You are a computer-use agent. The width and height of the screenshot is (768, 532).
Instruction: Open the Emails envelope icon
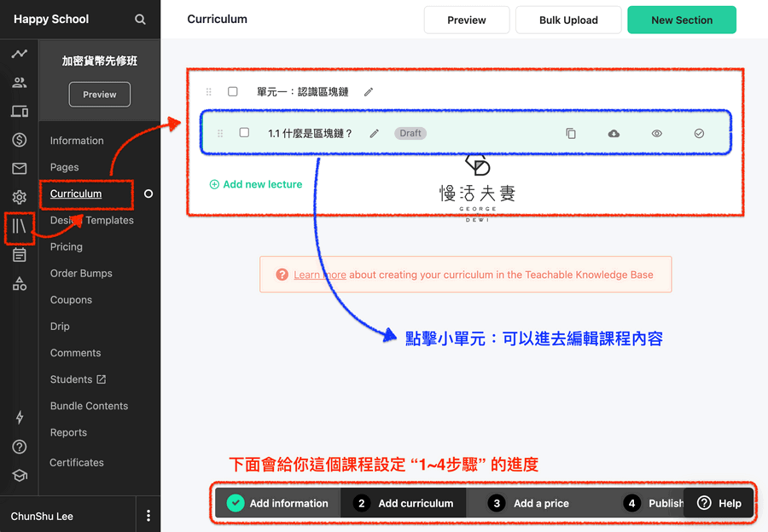pos(19,169)
